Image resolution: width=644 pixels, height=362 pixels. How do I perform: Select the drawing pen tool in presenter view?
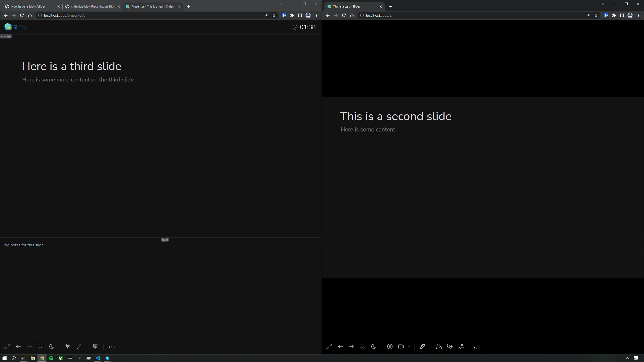pos(79,346)
